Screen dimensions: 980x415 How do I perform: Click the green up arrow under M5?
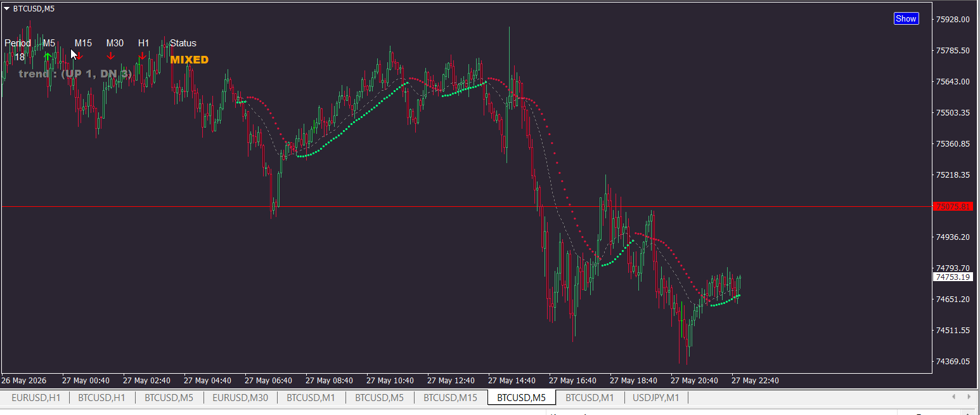pos(48,56)
